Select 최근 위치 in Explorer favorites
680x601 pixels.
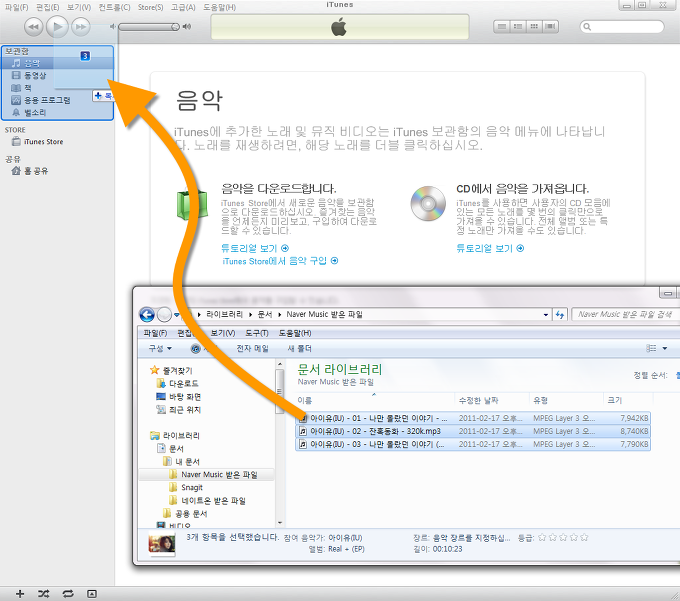(x=178, y=410)
